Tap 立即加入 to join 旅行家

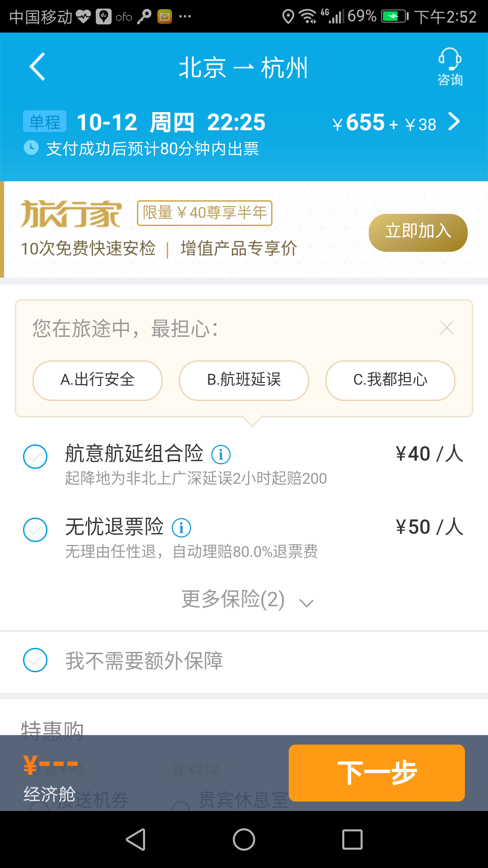pos(418,232)
